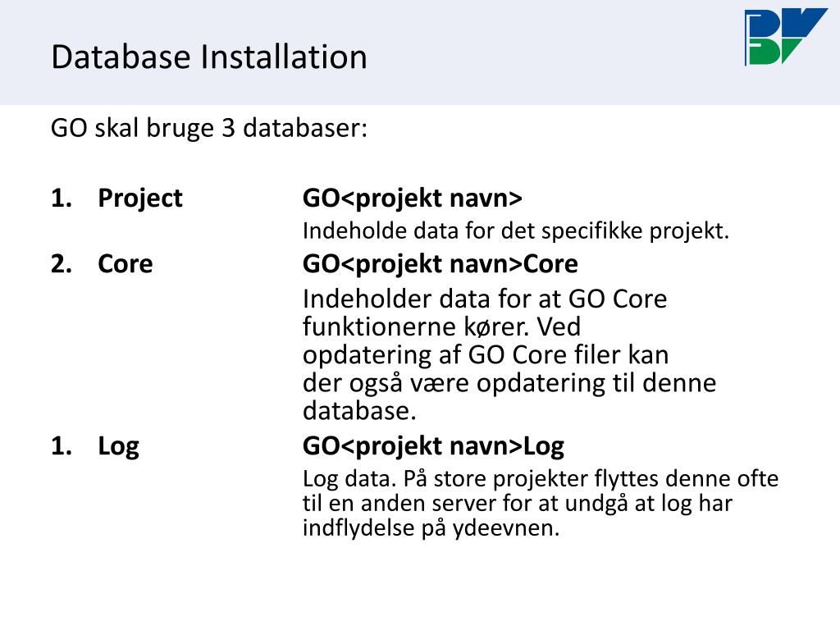Click the line 'der også være opdatering til denne'
840x630 pixels.
[x=509, y=384]
